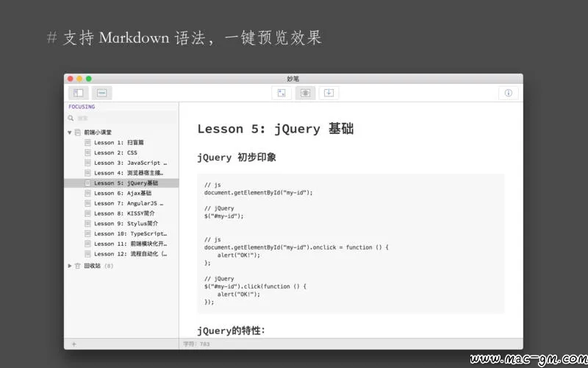Click the sidebar search field
The height and width of the screenshot is (368, 588).
point(122,118)
